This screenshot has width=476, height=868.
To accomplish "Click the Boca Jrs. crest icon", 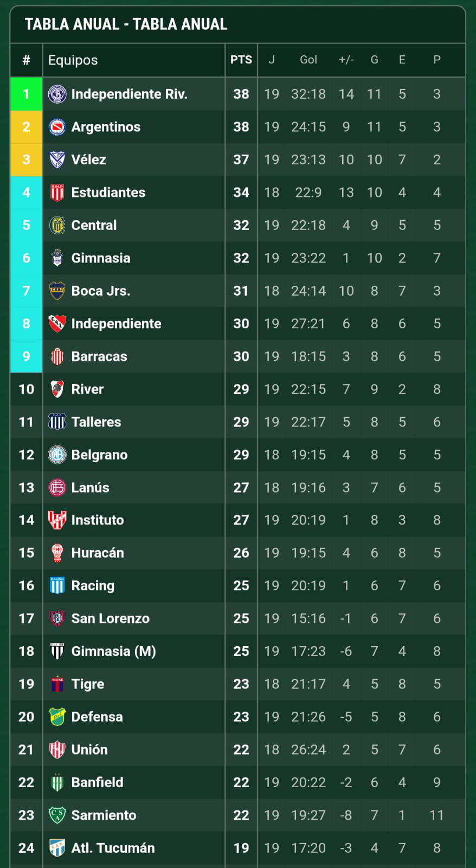I will tap(57, 291).
